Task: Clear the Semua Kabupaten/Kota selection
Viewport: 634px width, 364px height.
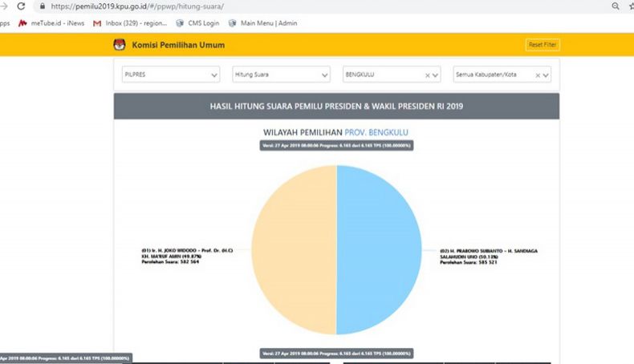Action: point(538,75)
